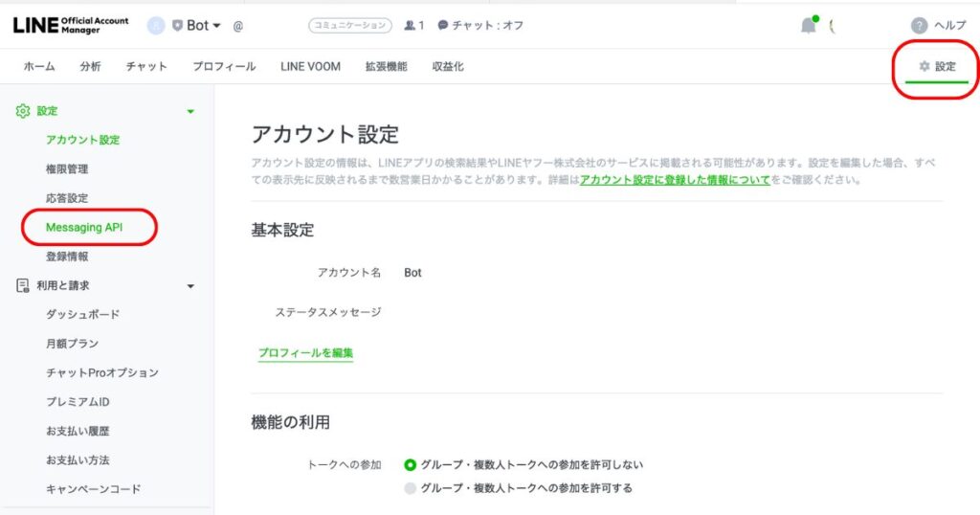
Task: Open the アカウント設定に登録した情報について link
Action: 675,180
